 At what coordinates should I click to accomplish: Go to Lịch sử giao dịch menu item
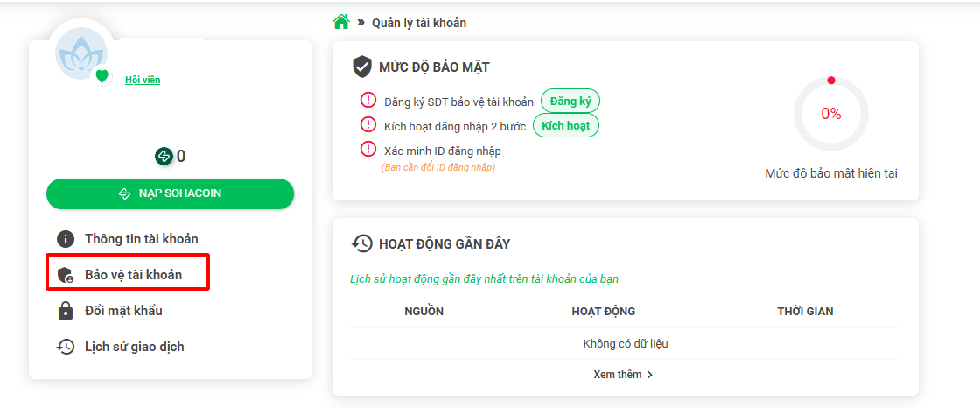(134, 347)
